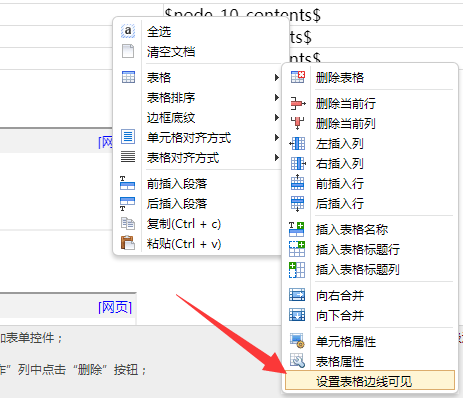
Task: Expand the 单元格对齐方式 submenu arrow
Action: pos(277,137)
